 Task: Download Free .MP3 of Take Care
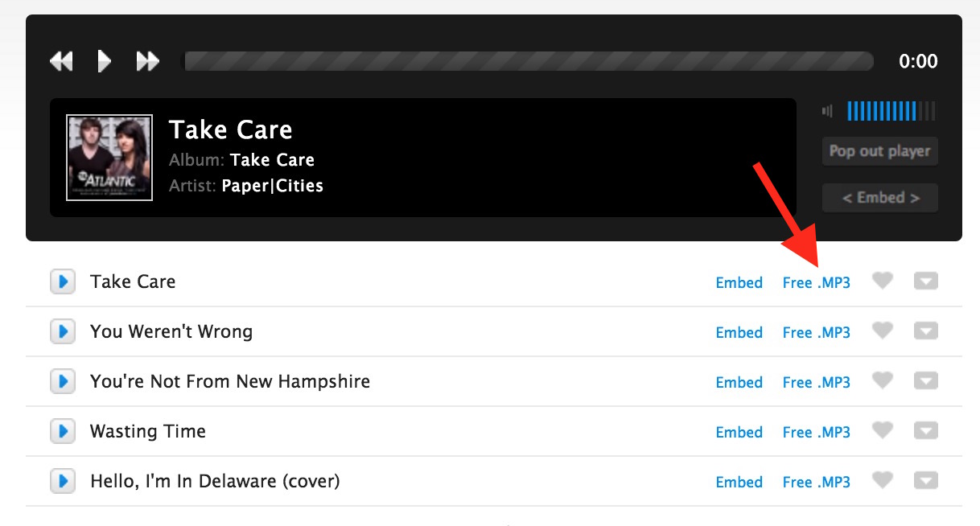pyautogui.click(x=816, y=283)
